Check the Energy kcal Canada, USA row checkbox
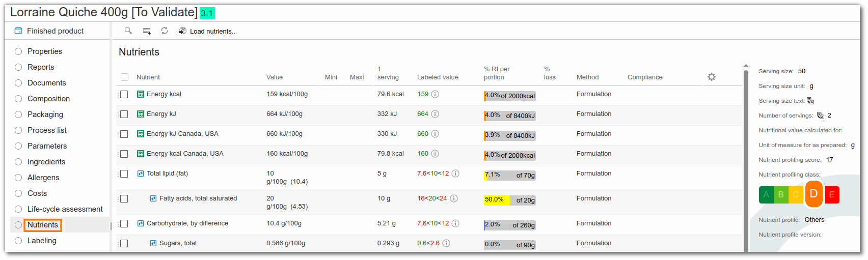The height and width of the screenshot is (260, 868). point(124,154)
